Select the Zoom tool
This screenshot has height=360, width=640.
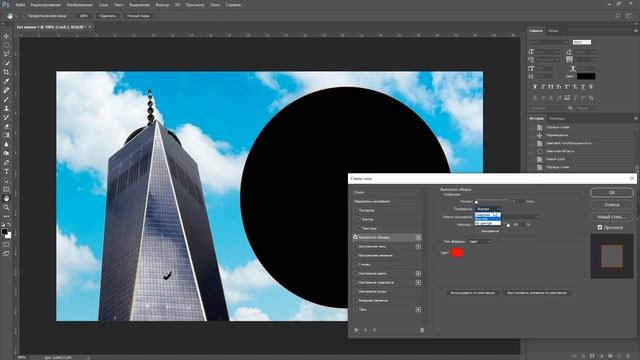tap(6, 207)
